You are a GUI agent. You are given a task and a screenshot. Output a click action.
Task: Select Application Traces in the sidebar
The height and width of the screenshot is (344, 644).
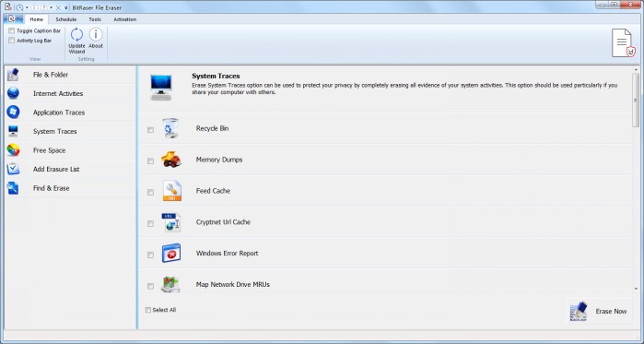tap(71, 113)
